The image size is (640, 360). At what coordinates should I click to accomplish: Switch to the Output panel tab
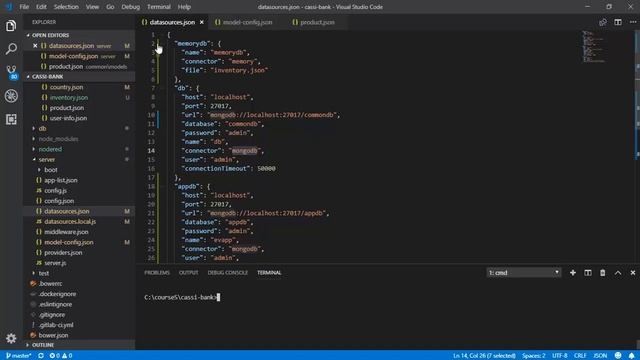point(189,273)
